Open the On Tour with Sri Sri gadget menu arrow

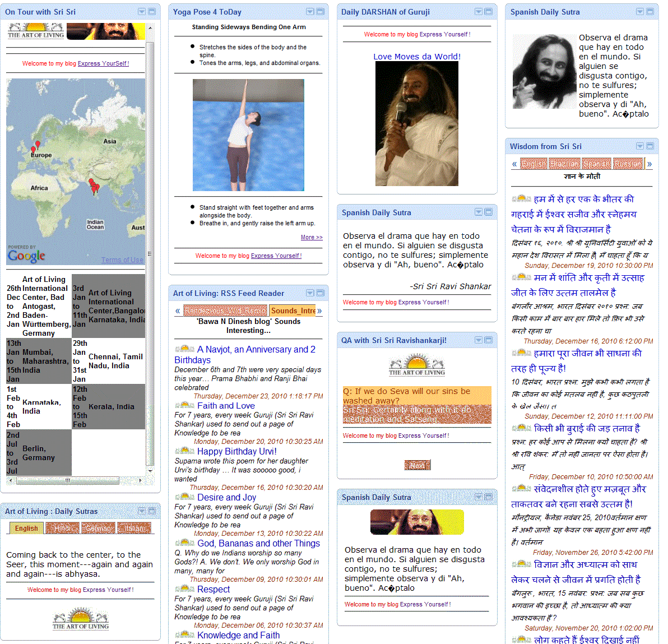(x=142, y=12)
